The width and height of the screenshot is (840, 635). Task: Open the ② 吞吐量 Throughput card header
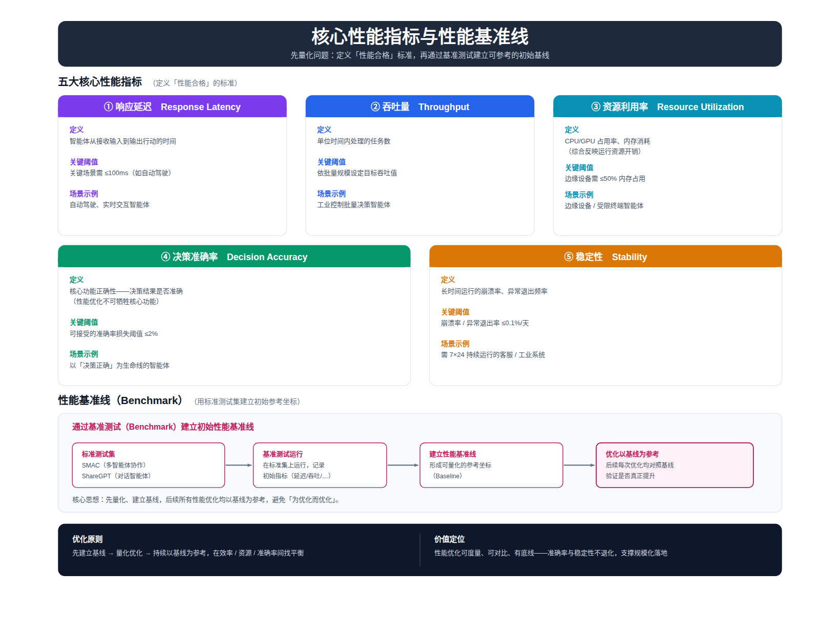[420, 107]
